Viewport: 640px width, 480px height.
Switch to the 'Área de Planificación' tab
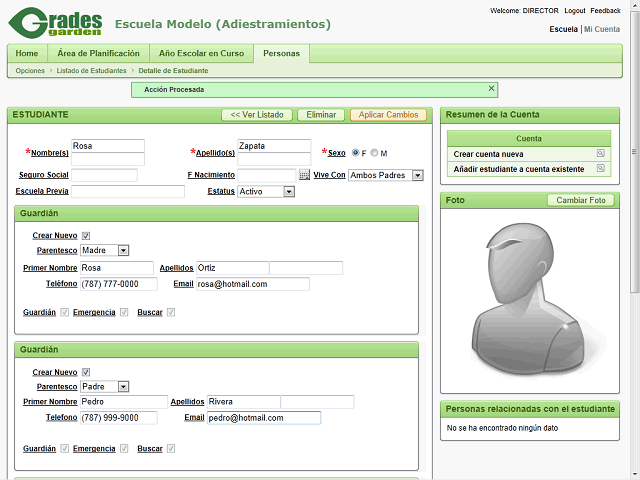[97, 53]
